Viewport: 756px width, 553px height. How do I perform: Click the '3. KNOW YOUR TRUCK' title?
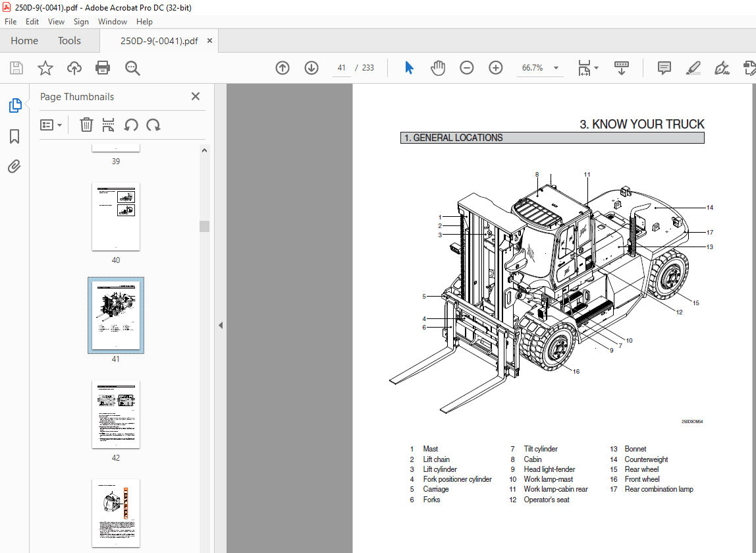point(641,125)
